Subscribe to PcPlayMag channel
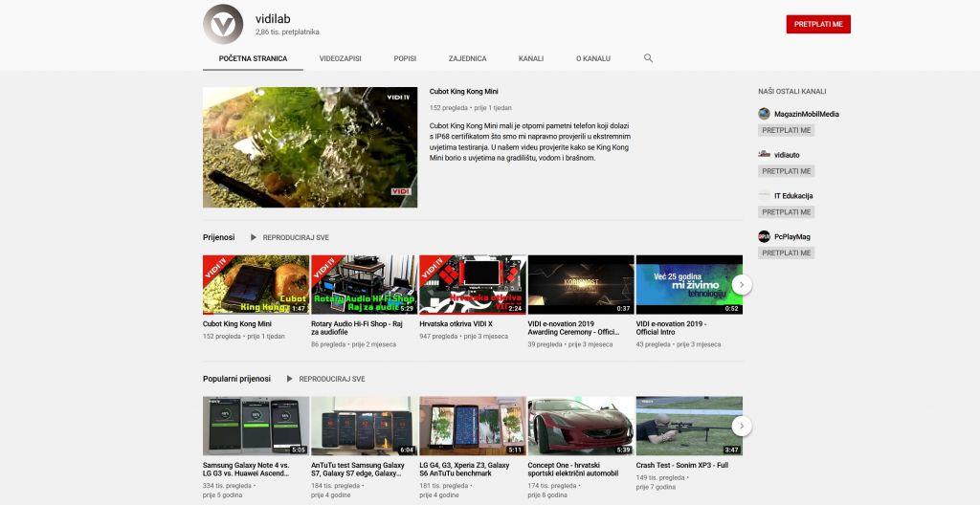This screenshot has height=505, width=980. point(787,253)
